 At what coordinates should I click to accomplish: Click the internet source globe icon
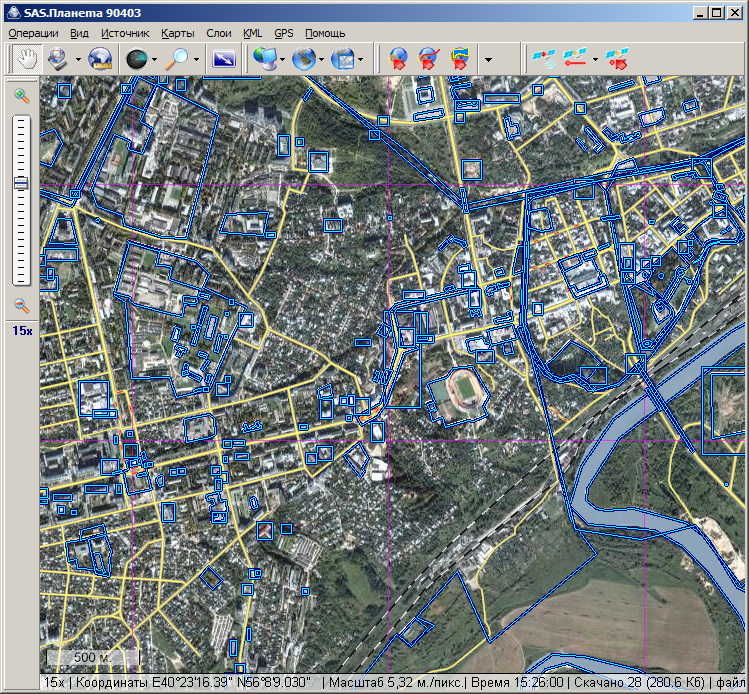[x=100, y=59]
